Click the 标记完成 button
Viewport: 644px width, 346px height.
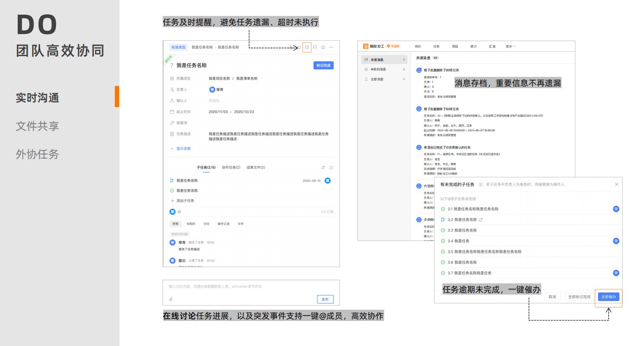(x=323, y=65)
